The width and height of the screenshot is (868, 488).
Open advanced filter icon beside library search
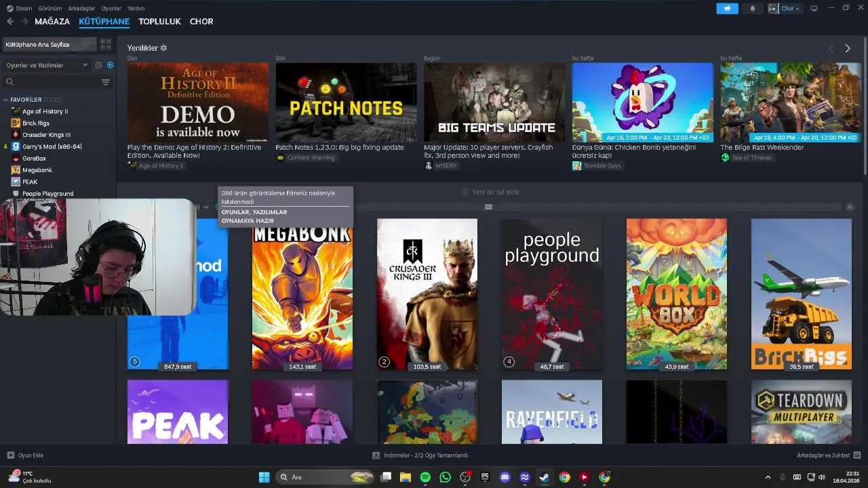tap(105, 82)
